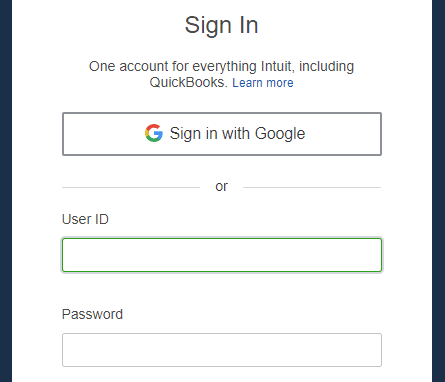Open the Learn more link

click(263, 83)
